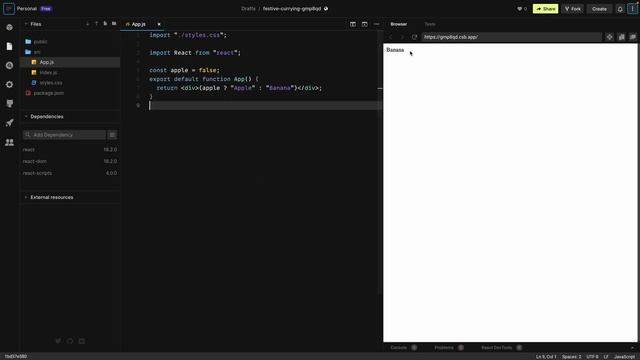Screen dimensions: 640x360
Task: Select App.js in the file tree
Action: click(70, 62)
